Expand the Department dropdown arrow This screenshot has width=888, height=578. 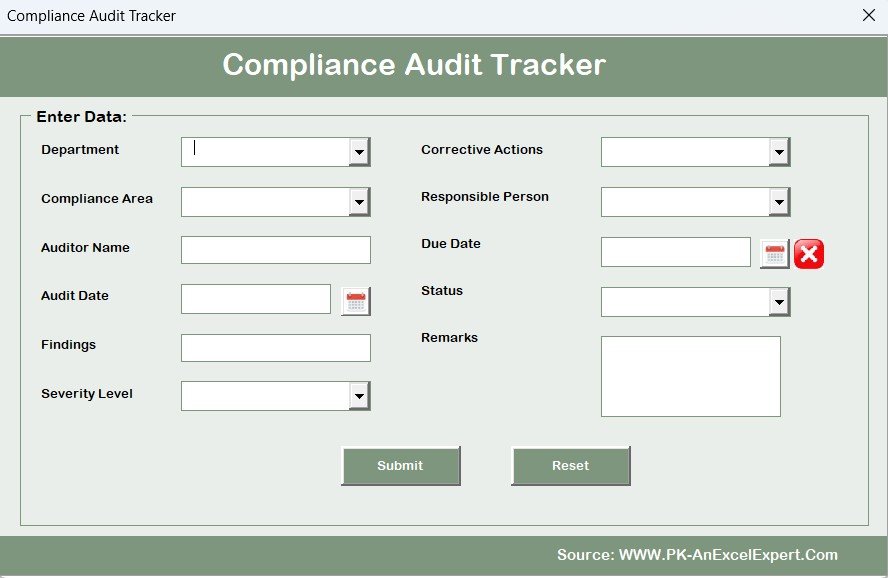tap(359, 152)
